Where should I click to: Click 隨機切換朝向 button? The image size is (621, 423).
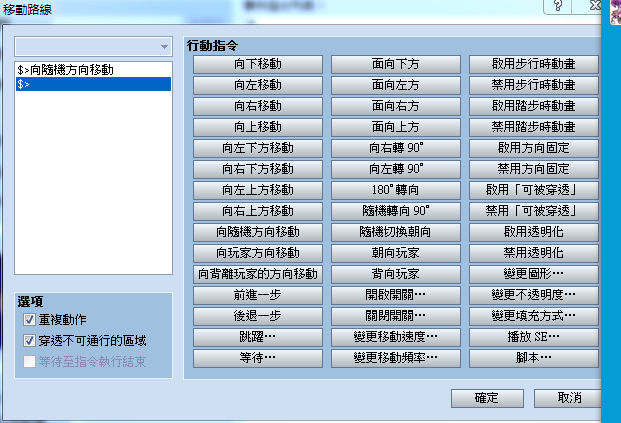pyautogui.click(x=396, y=232)
